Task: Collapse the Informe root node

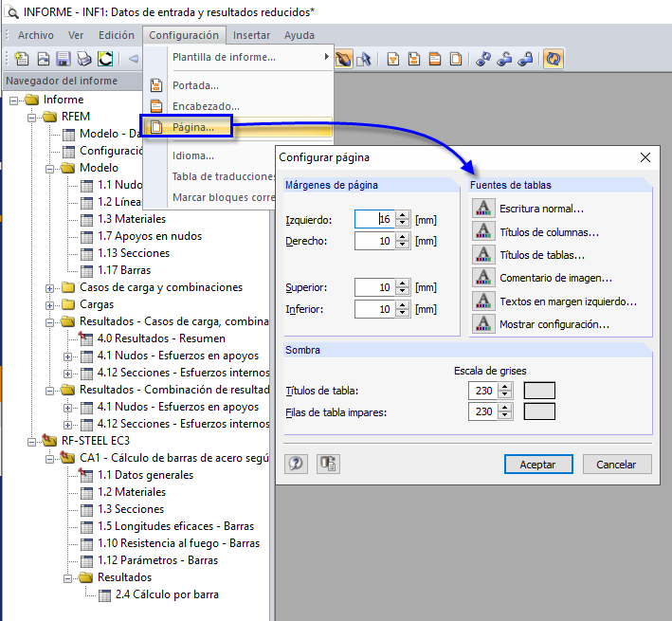Action: (x=13, y=100)
